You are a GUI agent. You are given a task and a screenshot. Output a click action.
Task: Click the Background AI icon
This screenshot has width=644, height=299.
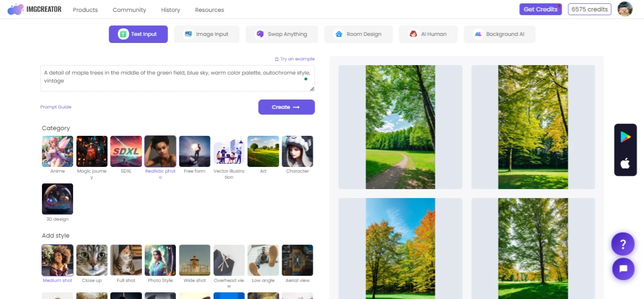478,34
